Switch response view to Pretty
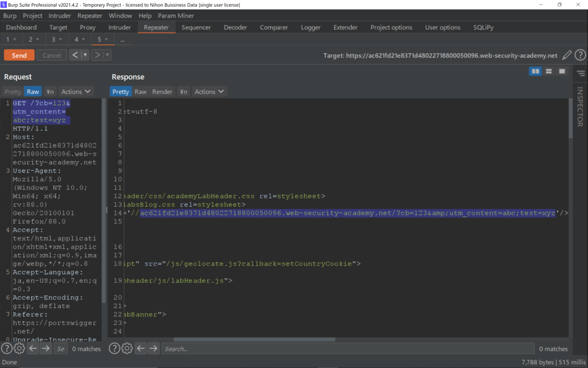 point(121,92)
